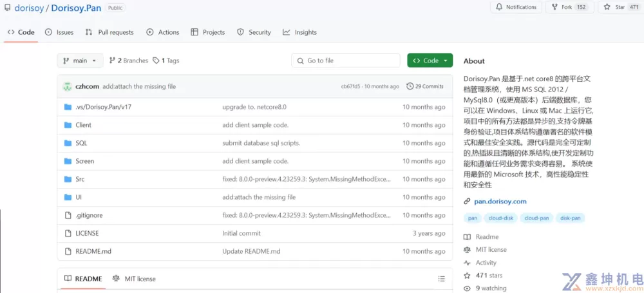Open the 'Initial commit' message link
This screenshot has width=644, height=293.
coord(241,233)
